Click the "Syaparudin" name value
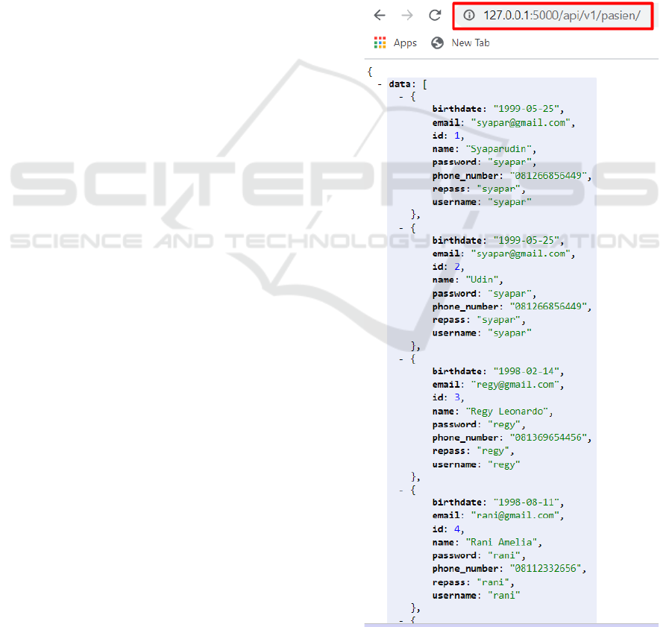 click(500, 149)
